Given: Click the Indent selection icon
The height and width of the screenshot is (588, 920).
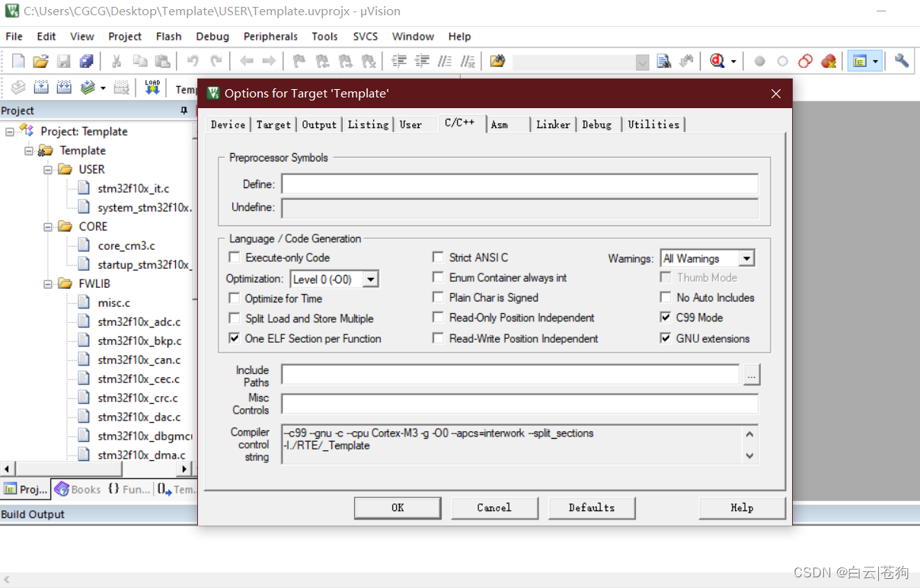Looking at the screenshot, I should (399, 61).
